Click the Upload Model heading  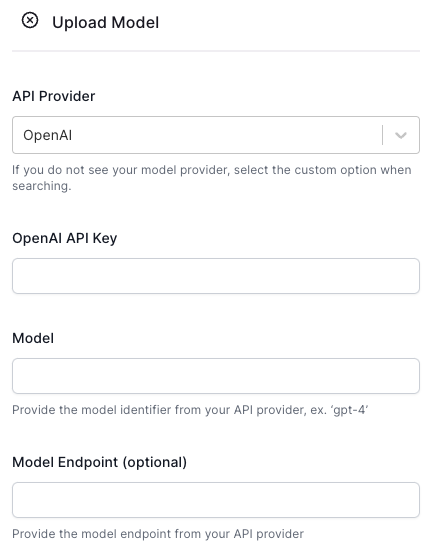pos(106,23)
